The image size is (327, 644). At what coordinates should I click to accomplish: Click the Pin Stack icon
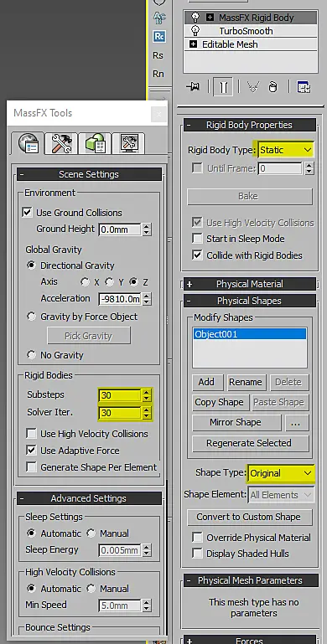pos(193,87)
